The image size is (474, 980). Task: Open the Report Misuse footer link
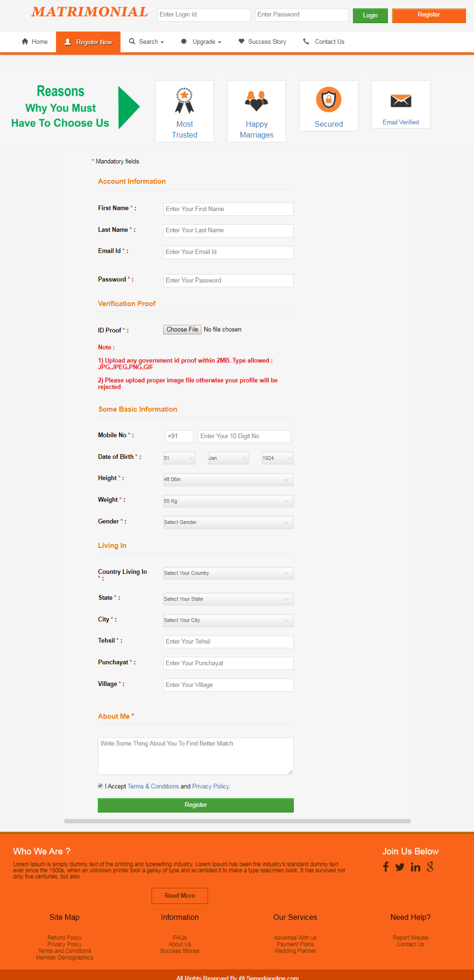[410, 938]
